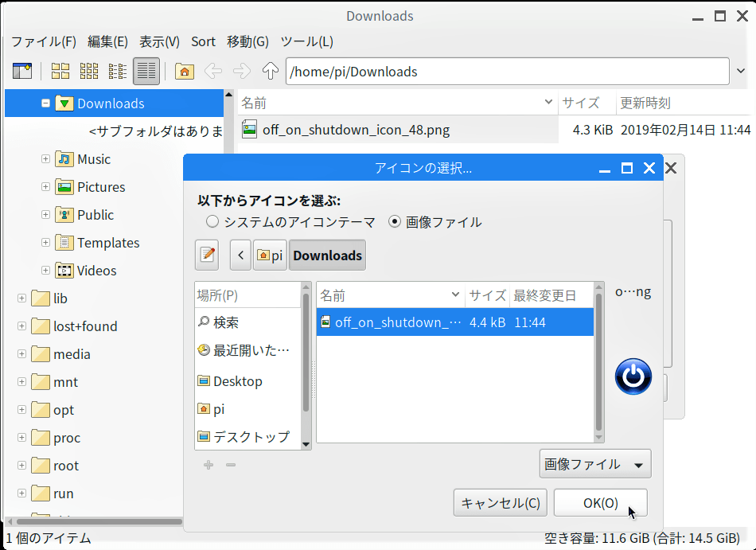Open the Sort menu

point(203,41)
